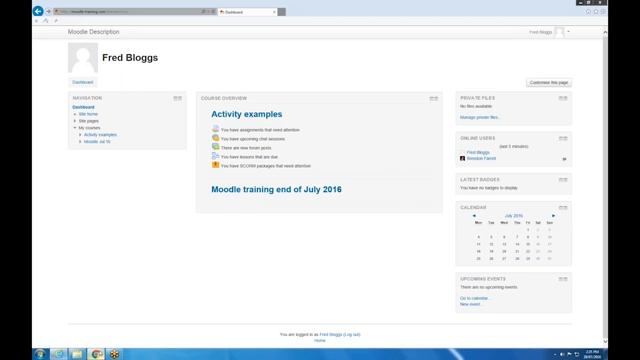The width and height of the screenshot is (640, 360).
Task: Go to previous month in calendar
Action: (474, 216)
